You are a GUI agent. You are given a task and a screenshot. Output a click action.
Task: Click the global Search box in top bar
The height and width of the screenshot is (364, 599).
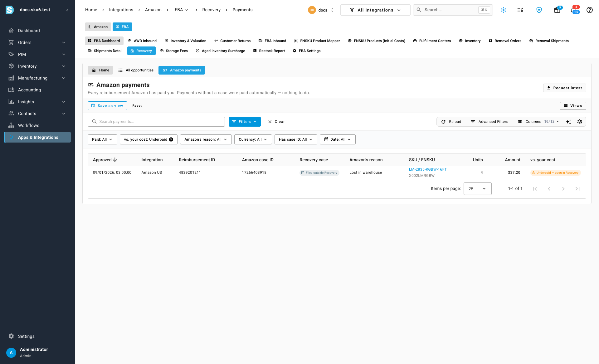453,10
